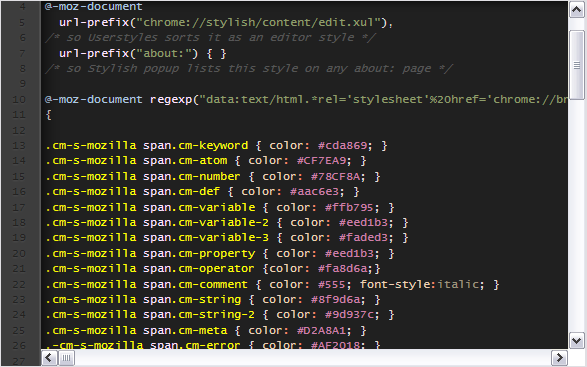Click the selector span.cm-operator
587x367 pixels.
coord(198,268)
